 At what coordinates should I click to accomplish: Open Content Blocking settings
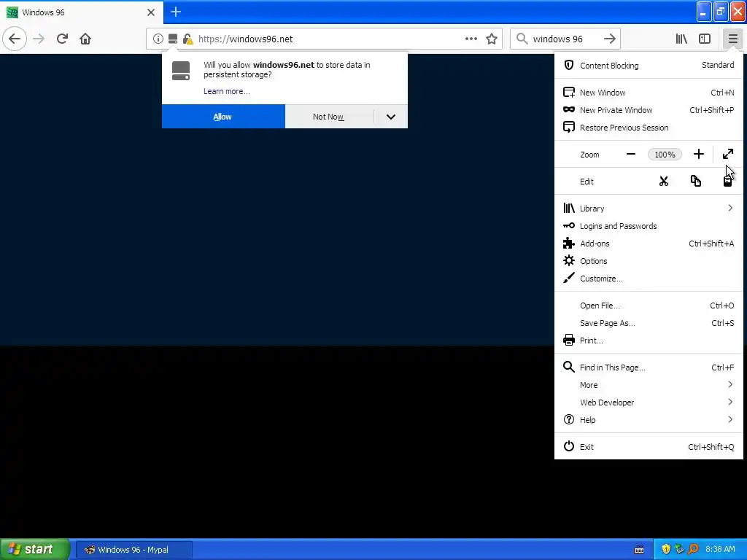649,65
